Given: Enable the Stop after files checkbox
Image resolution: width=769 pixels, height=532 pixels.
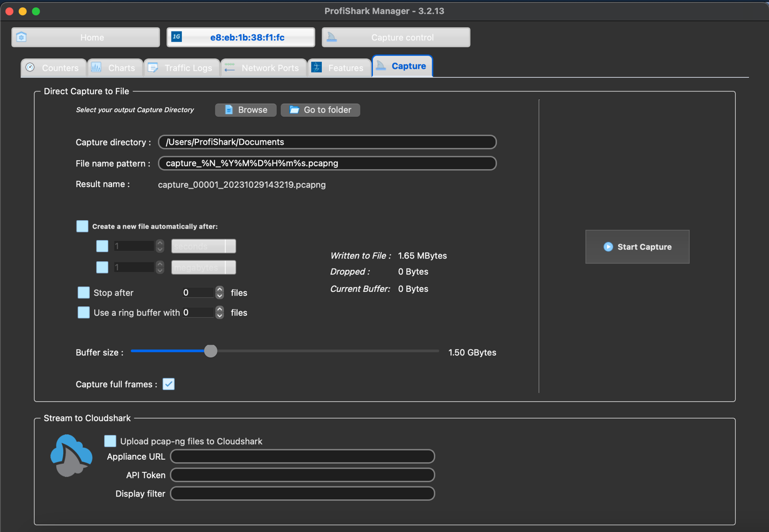Looking at the screenshot, I should pyautogui.click(x=83, y=292).
